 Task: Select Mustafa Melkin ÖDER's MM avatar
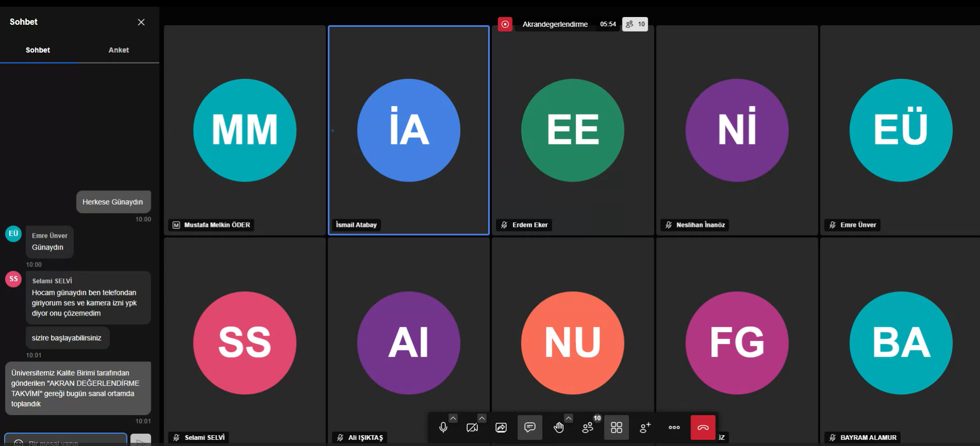coord(245,130)
